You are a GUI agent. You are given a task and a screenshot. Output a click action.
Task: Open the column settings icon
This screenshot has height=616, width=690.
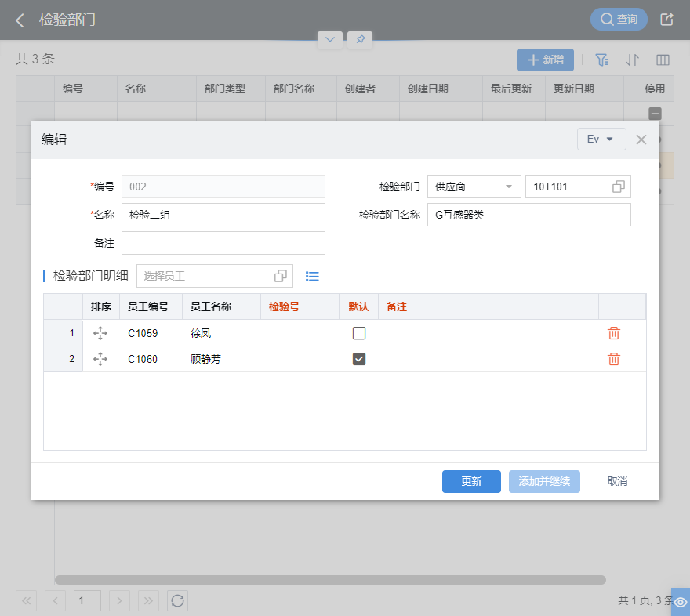coord(663,60)
